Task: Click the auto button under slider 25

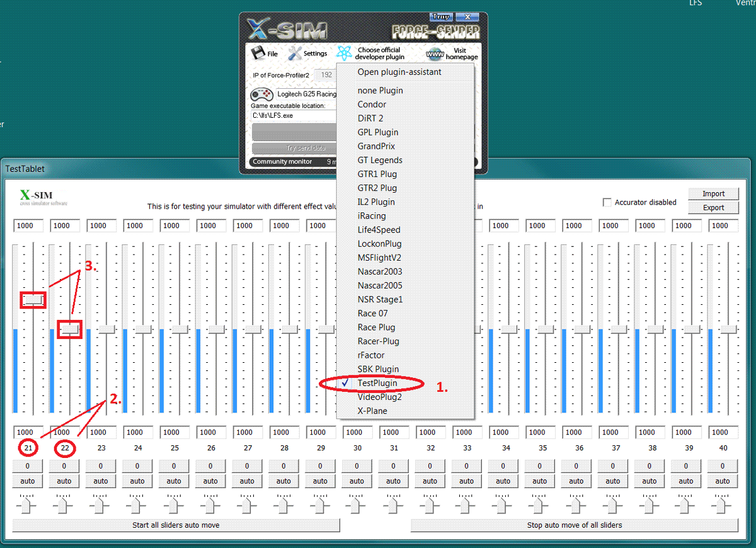Action: [x=174, y=481]
